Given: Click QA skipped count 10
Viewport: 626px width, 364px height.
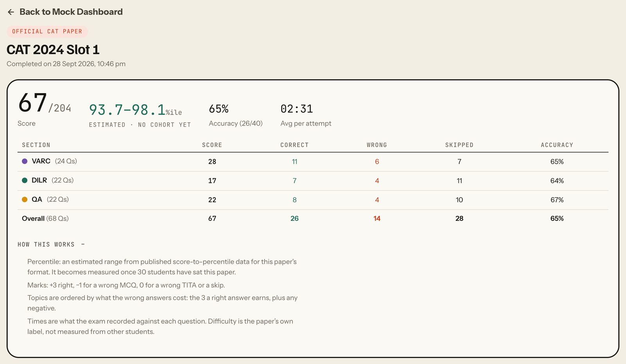Looking at the screenshot, I should pyautogui.click(x=459, y=200).
